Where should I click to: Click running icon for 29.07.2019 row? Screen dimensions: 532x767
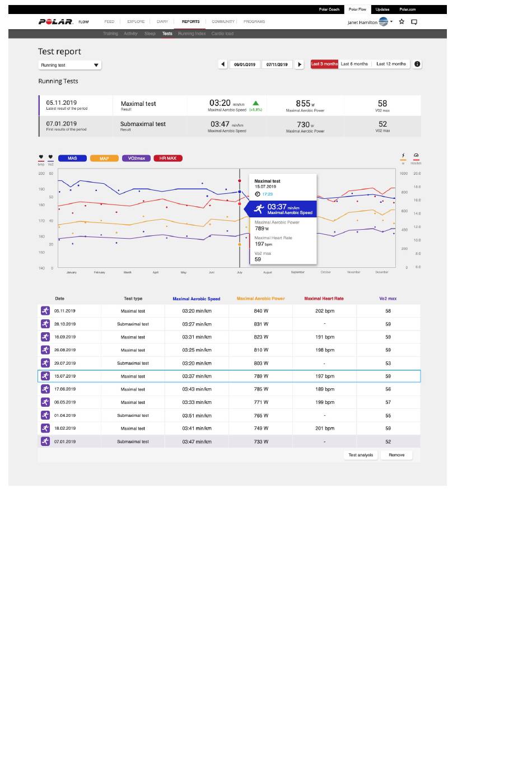pyautogui.click(x=45, y=363)
